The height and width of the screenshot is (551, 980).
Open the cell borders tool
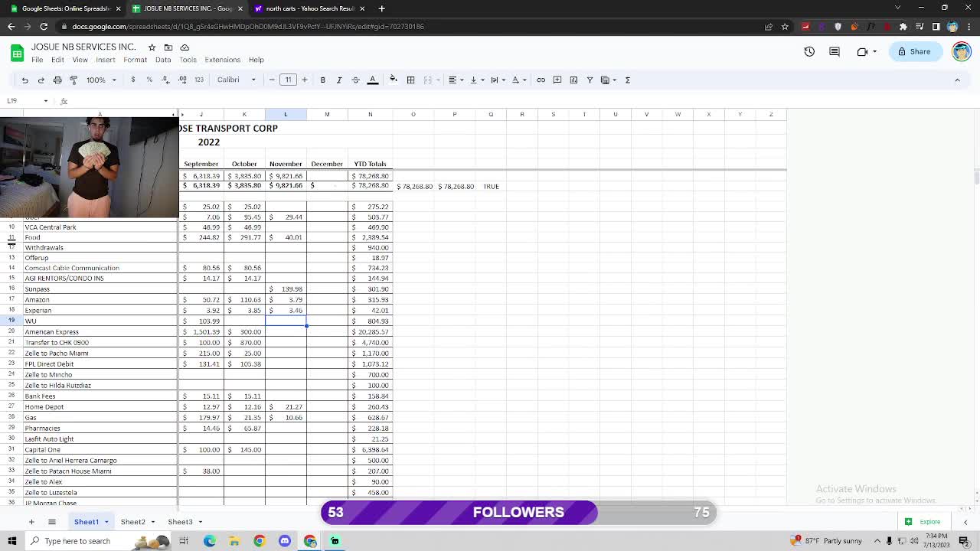(410, 80)
